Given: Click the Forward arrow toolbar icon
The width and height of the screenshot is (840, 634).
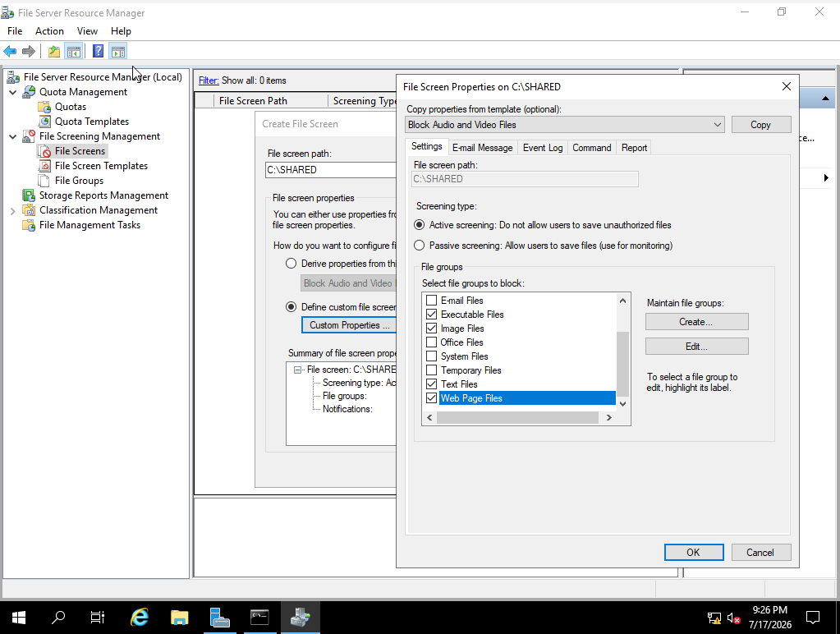Looking at the screenshot, I should [x=29, y=52].
